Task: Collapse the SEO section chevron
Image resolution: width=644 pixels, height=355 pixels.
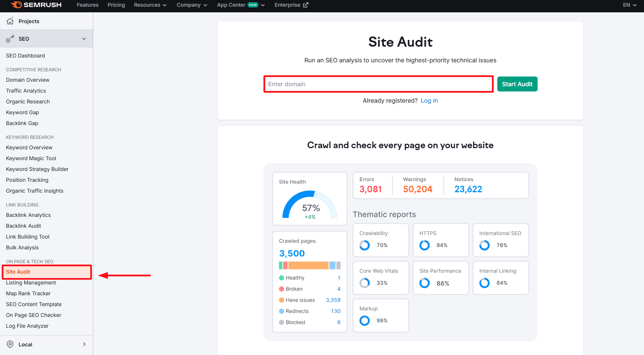Action: 84,39
